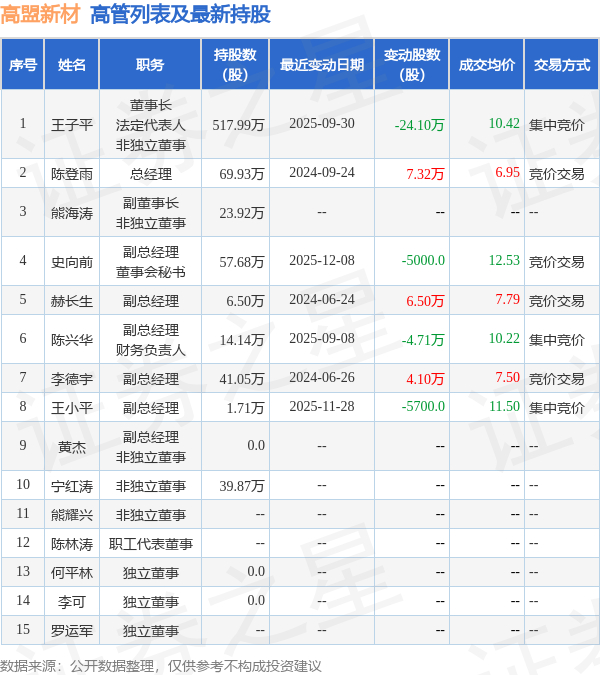Image resolution: width=600 pixels, height=675 pixels.
Task: Click the 序号 column header
Action: (22, 65)
